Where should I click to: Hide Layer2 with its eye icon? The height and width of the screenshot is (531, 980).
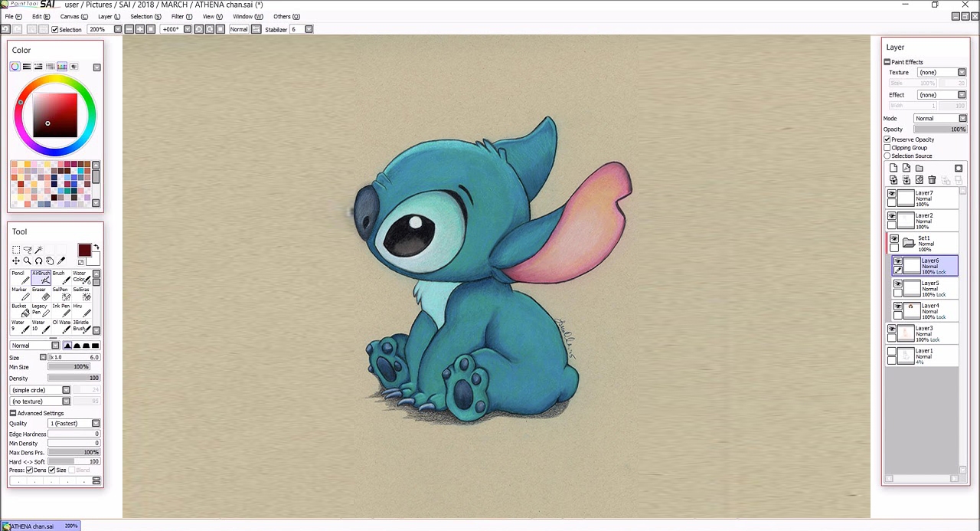click(892, 218)
